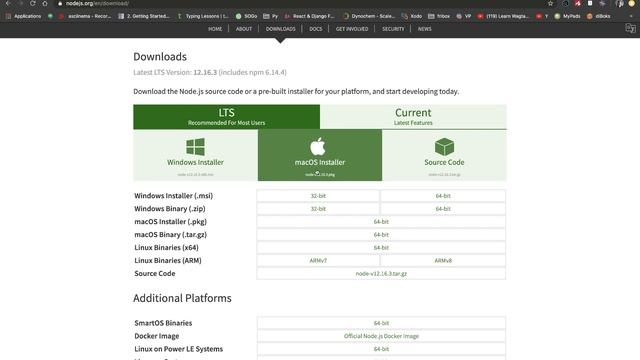The height and width of the screenshot is (360, 640).
Task: Click the Docker Image row label
Action: pos(157,336)
